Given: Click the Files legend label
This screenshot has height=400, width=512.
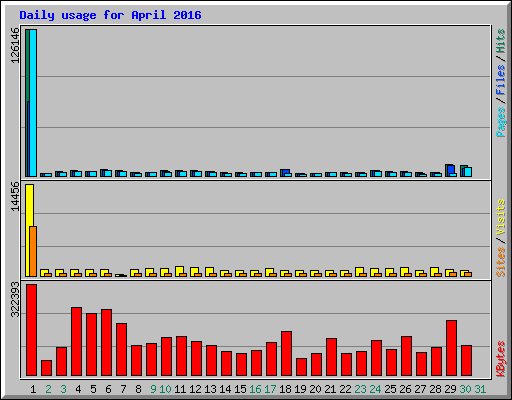Looking at the screenshot, I should tap(501, 80).
